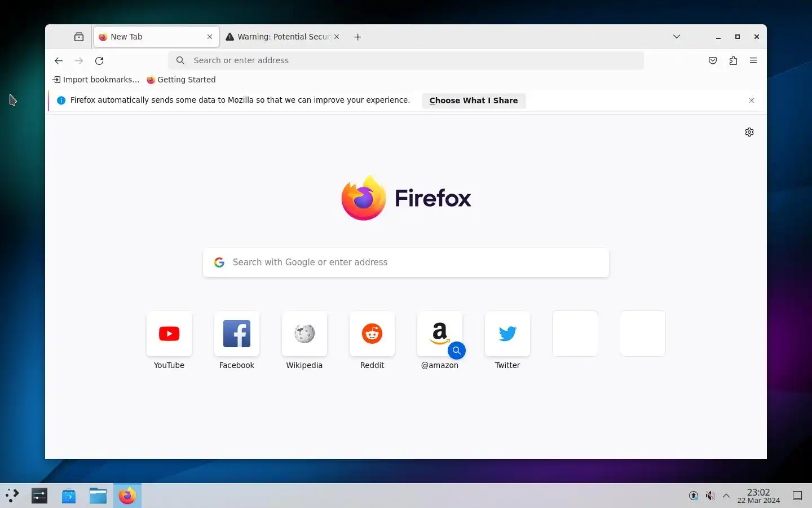812x508 pixels.
Task: Close the New Tab tab
Action: [210, 37]
